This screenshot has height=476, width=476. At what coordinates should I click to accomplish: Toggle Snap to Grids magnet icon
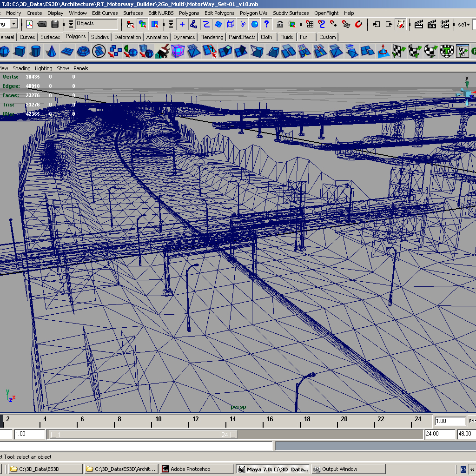[309, 24]
